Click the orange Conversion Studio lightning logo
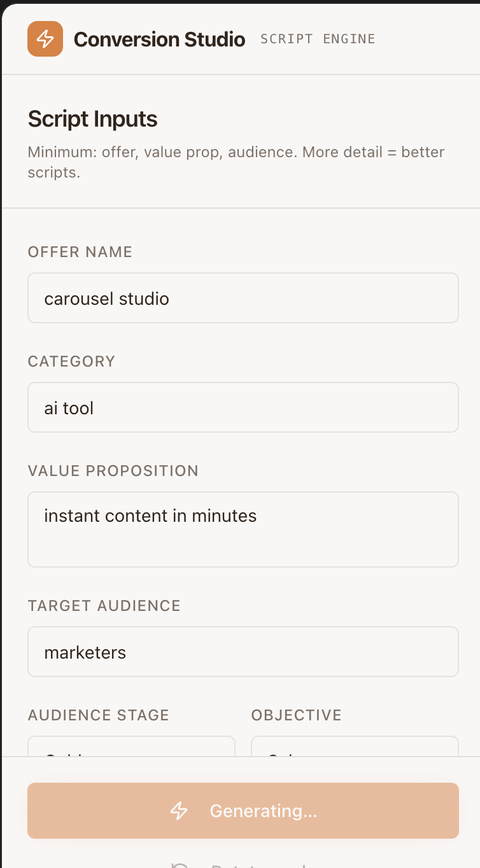Viewport: 480px width, 868px height. pos(45,39)
